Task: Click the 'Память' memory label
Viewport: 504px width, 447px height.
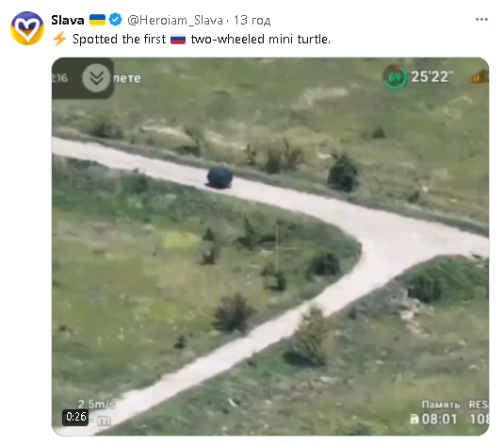Action: point(441,405)
